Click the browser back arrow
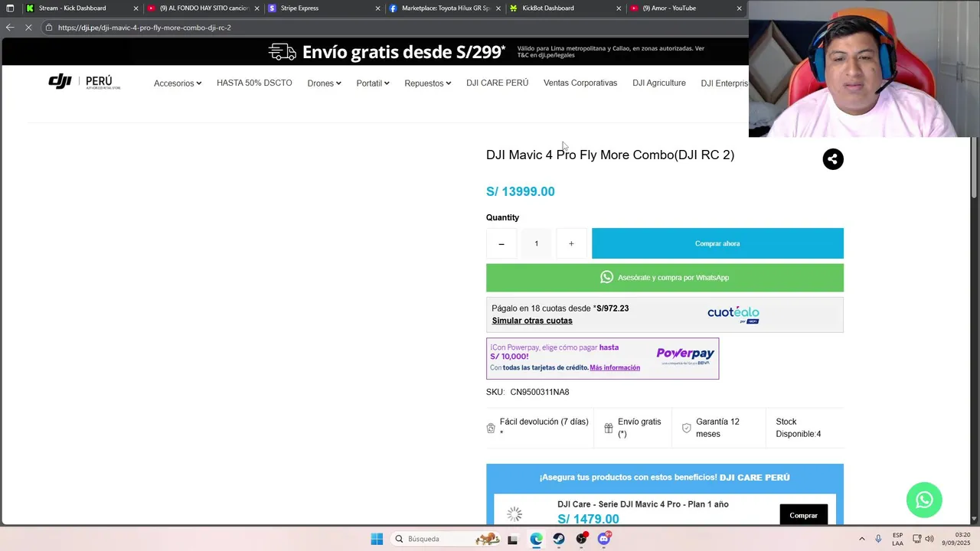This screenshot has width=980, height=551. (10, 28)
